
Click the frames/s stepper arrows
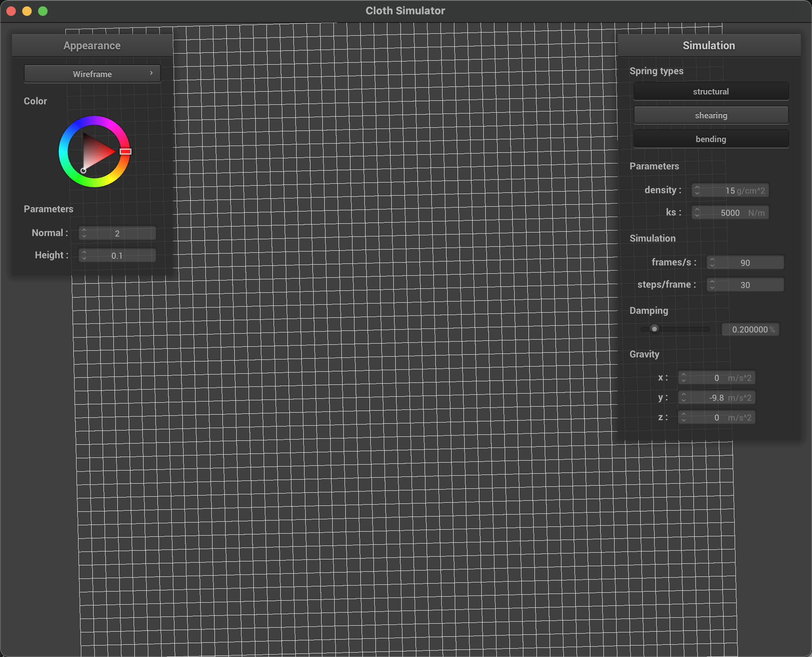712,263
